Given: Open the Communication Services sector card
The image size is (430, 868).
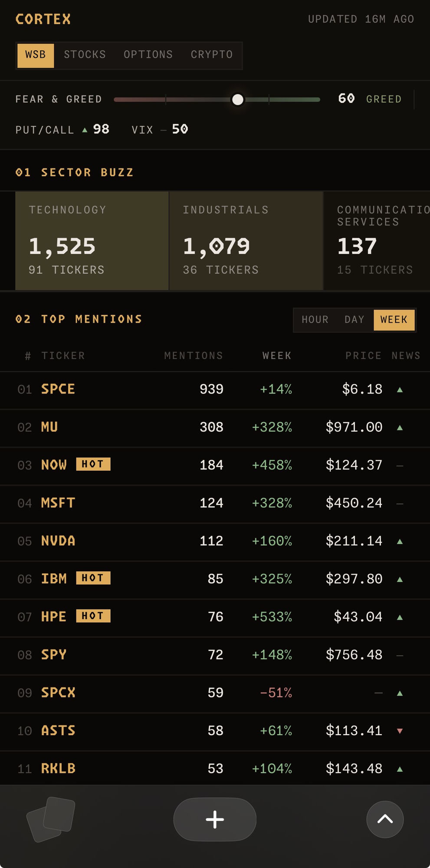Looking at the screenshot, I should pyautogui.click(x=377, y=241).
